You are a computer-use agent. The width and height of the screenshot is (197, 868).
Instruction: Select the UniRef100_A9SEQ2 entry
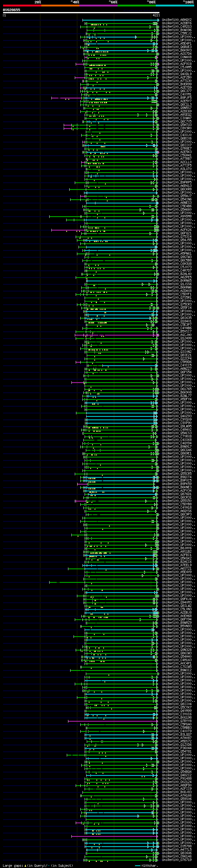(177, 115)
